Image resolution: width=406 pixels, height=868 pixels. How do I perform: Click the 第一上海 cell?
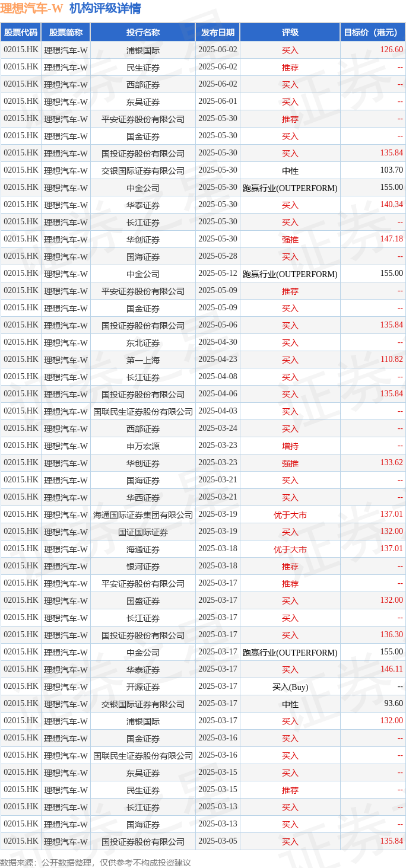[143, 360]
